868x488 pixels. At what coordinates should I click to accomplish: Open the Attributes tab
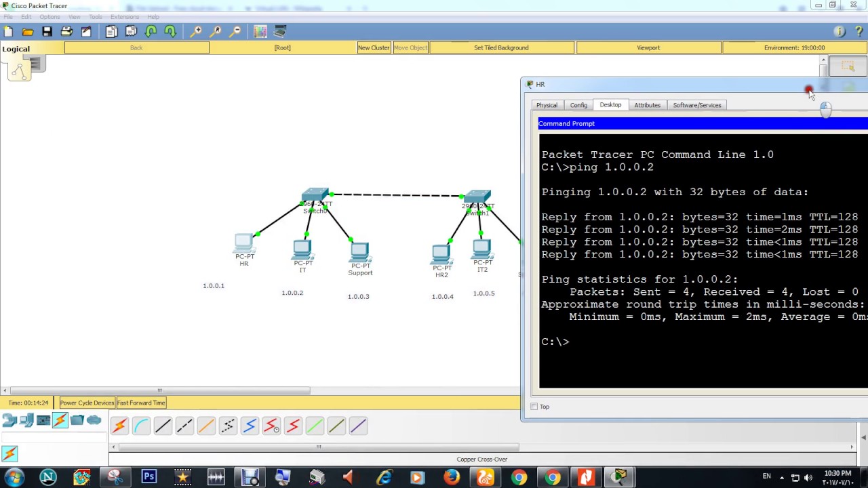647,105
